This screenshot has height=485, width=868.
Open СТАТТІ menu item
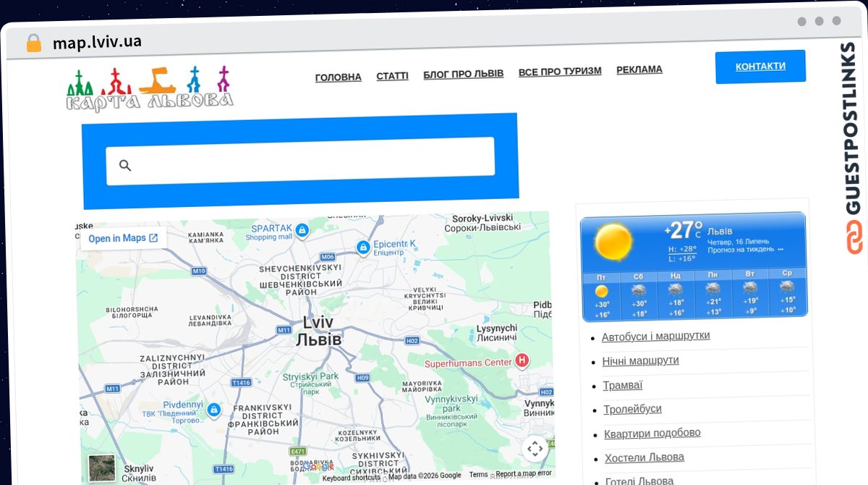point(392,75)
